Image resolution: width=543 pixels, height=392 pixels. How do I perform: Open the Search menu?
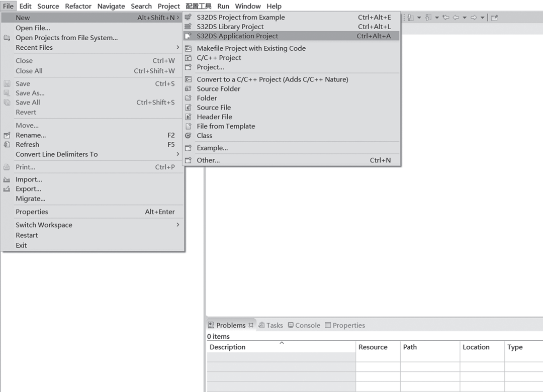[141, 6]
